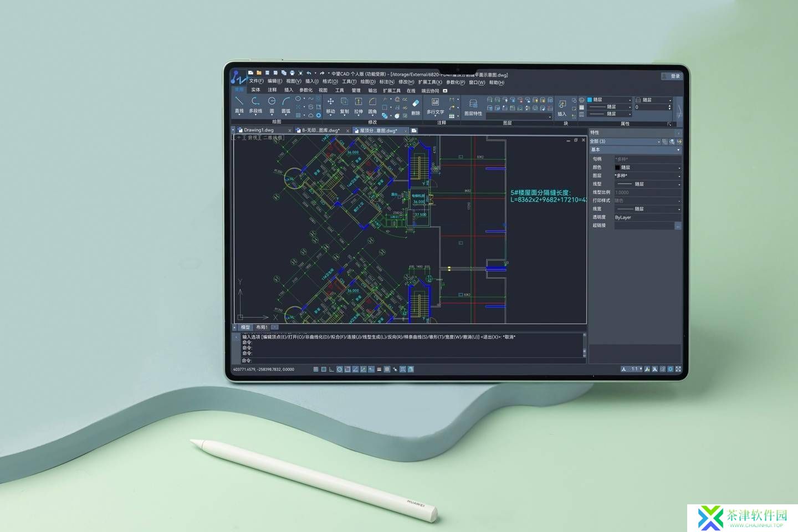This screenshot has height=532, width=798.
Task: Click the lightning icon in 特性 panel header
Action: point(679,142)
